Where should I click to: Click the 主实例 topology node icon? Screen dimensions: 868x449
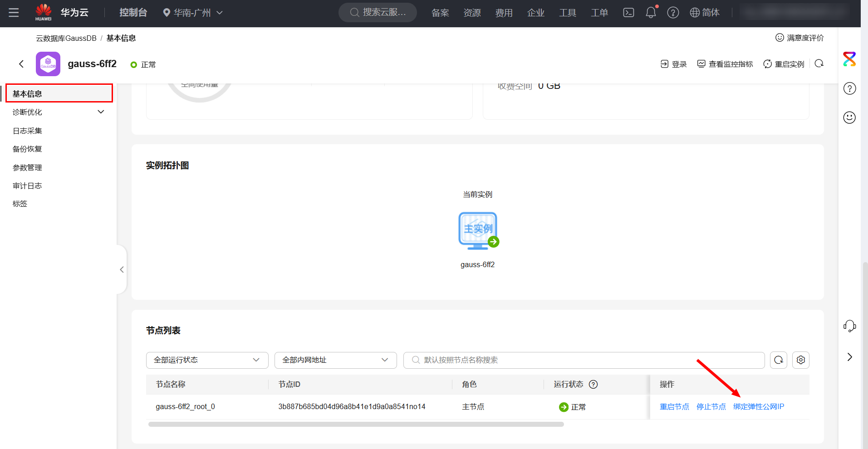[478, 230]
